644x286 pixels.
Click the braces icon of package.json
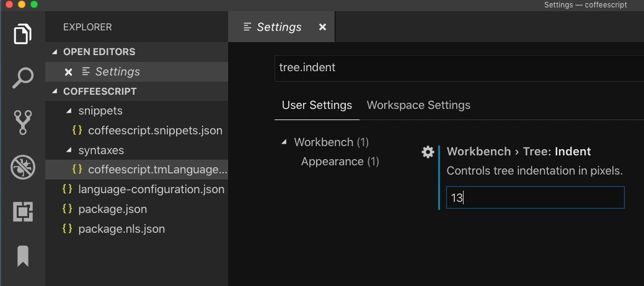(x=67, y=209)
